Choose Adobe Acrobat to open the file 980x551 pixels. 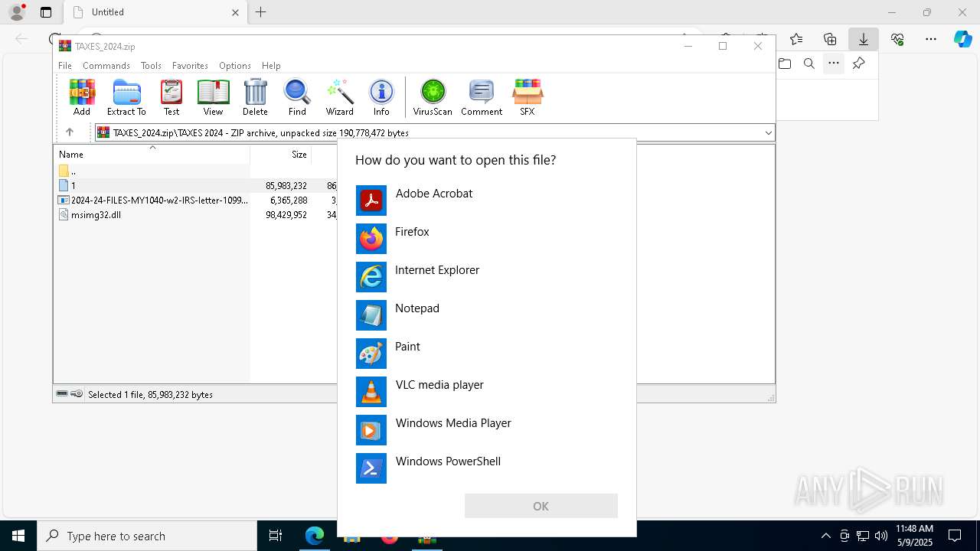tap(487, 201)
